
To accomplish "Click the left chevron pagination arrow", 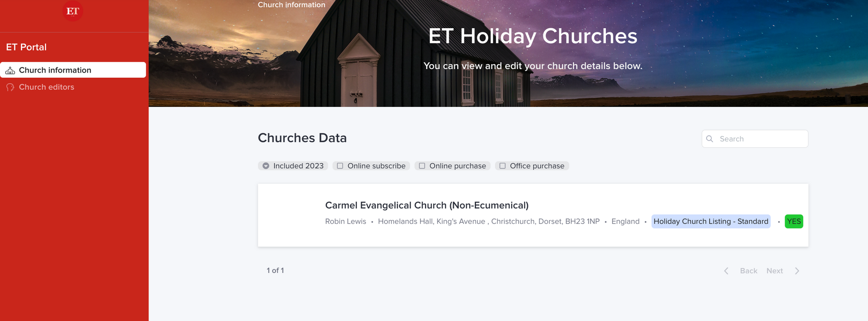I will (x=726, y=271).
